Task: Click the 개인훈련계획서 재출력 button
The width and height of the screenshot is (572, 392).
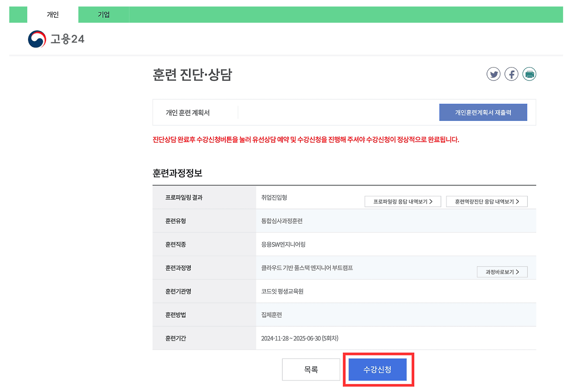Action: tap(483, 112)
